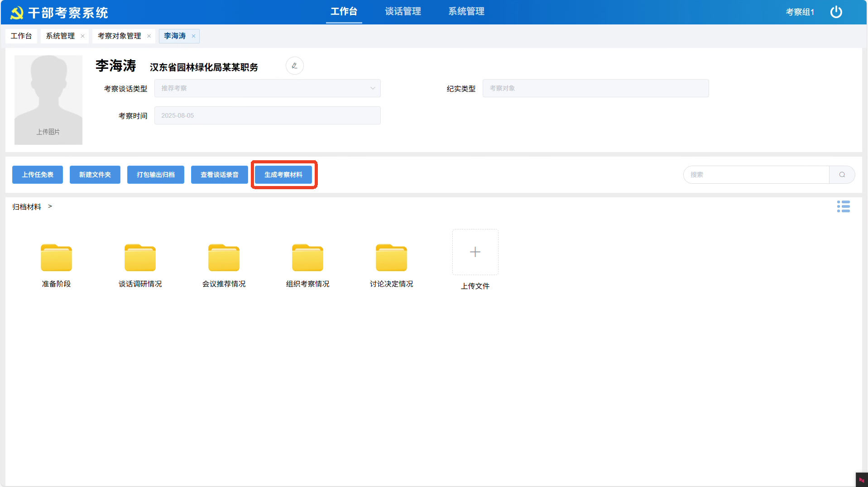Switch to list view icon
The width and height of the screenshot is (868, 487).
(x=843, y=206)
